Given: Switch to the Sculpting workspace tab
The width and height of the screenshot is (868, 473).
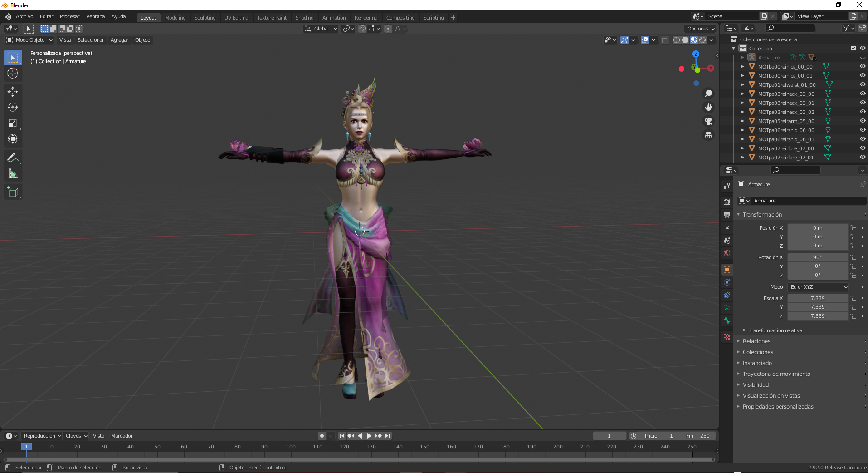Looking at the screenshot, I should (x=205, y=18).
